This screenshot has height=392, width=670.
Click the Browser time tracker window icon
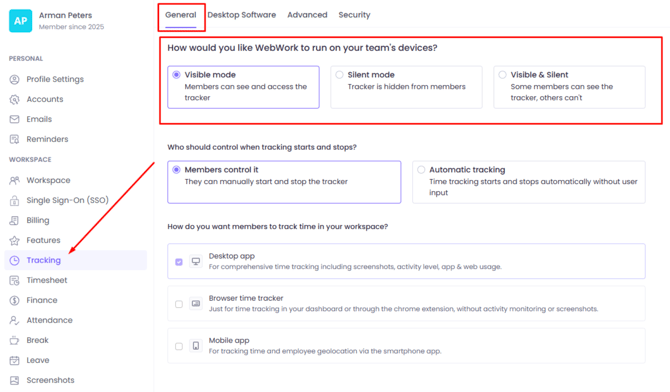(196, 304)
